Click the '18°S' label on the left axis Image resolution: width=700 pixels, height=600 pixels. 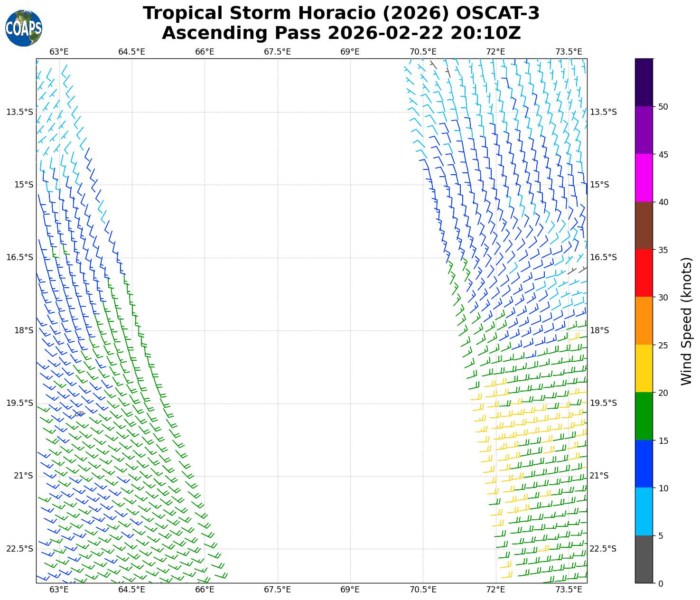click(24, 330)
